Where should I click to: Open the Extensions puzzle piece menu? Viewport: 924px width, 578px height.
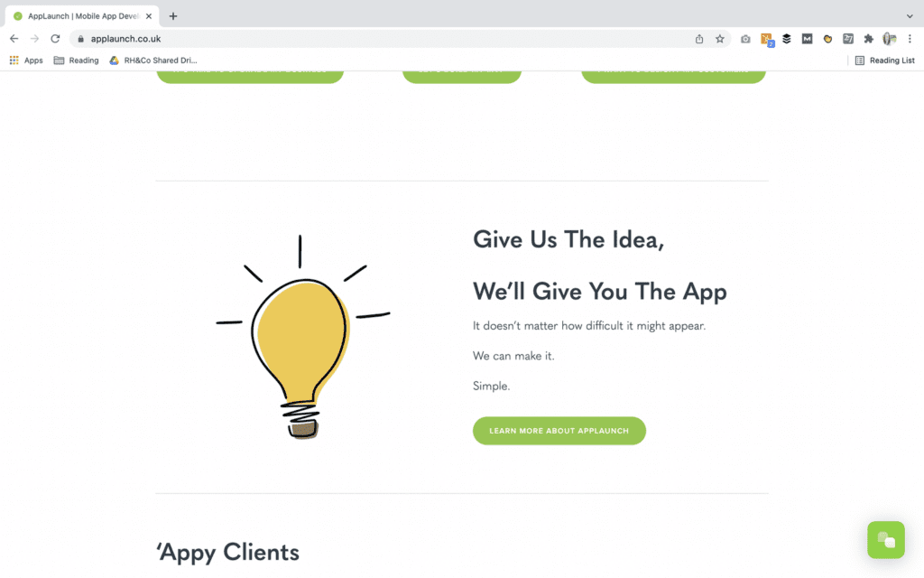tap(868, 39)
